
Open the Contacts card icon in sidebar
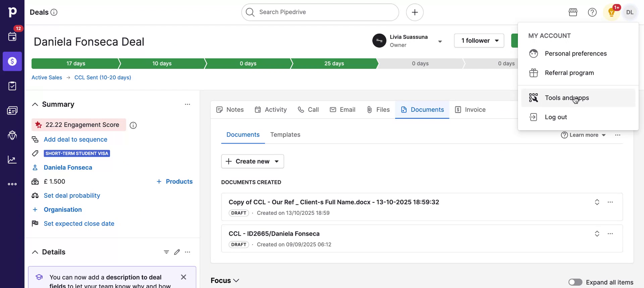point(12,110)
